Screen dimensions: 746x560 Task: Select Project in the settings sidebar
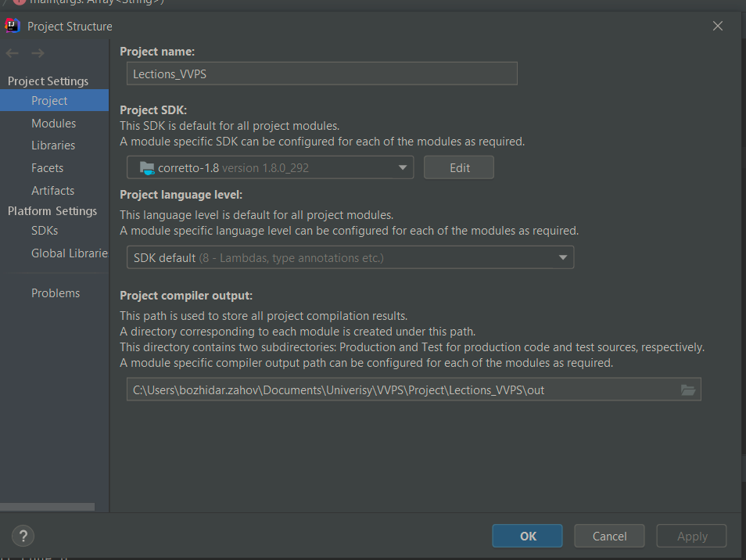click(x=49, y=101)
